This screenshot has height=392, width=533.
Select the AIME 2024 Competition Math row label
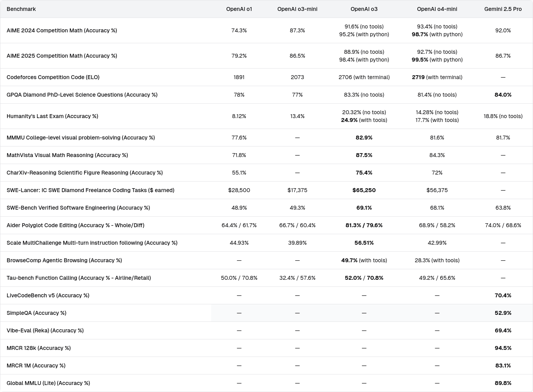62,30
